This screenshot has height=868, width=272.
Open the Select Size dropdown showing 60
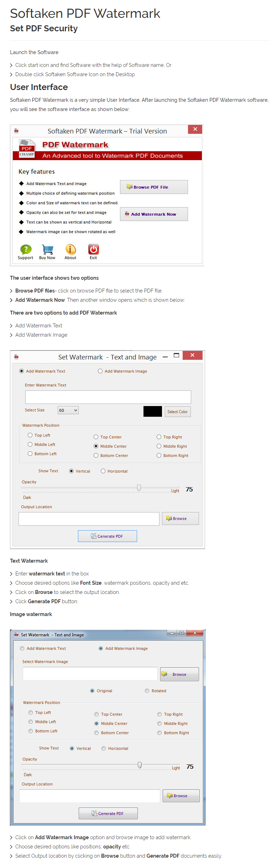coord(68,410)
